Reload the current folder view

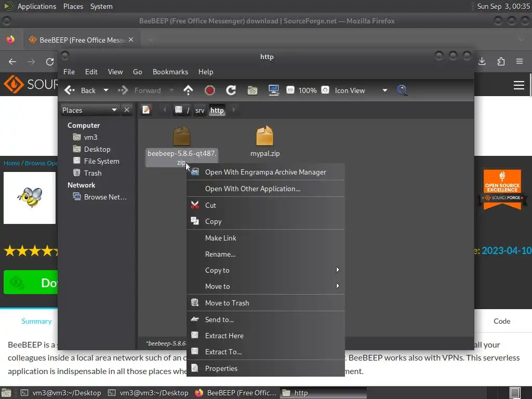(231, 90)
